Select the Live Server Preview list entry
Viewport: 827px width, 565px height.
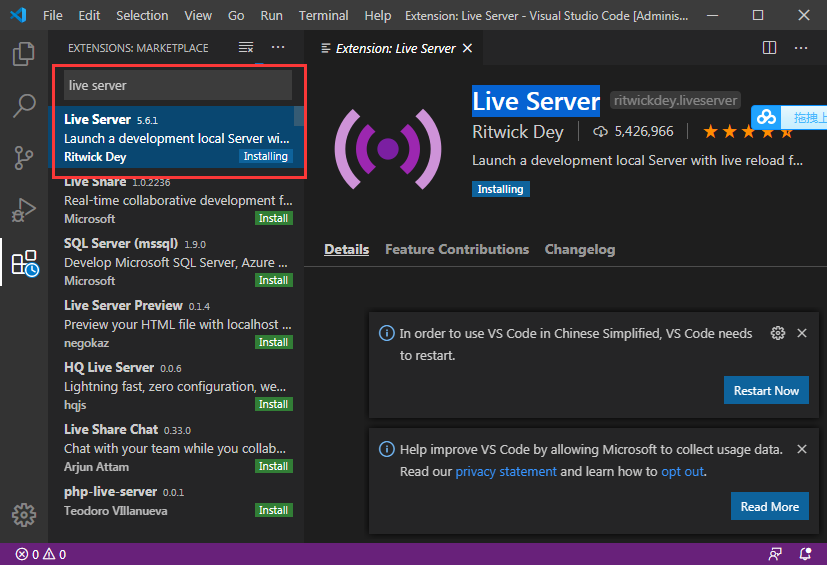(x=176, y=324)
